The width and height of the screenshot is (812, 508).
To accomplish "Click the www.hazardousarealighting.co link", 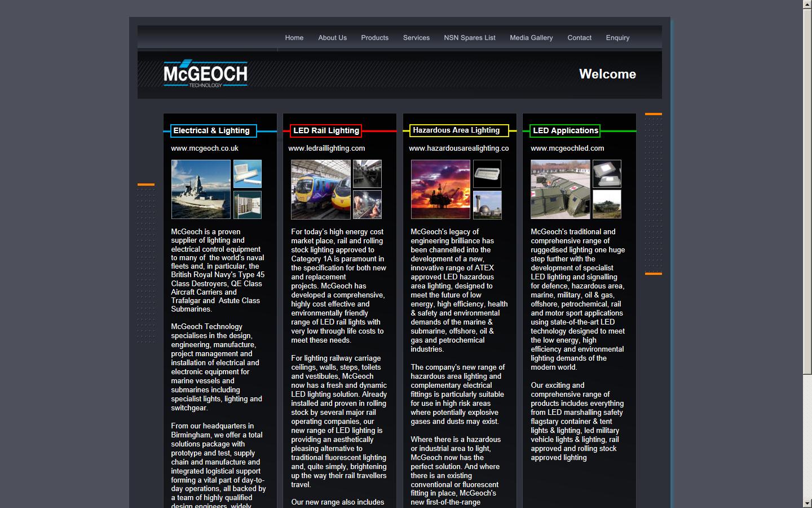I will point(458,148).
